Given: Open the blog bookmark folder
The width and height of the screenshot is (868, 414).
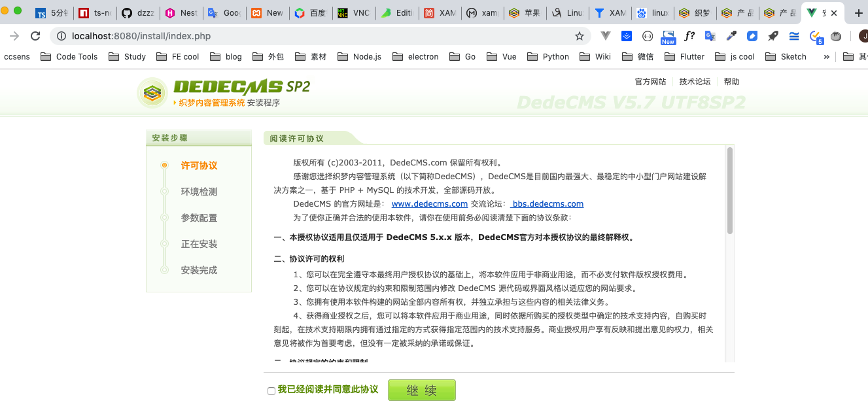Looking at the screenshot, I should (x=226, y=56).
